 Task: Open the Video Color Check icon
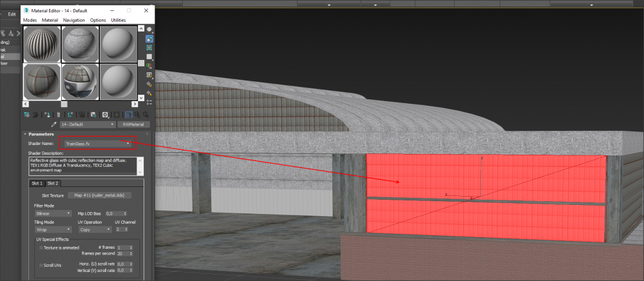[x=149, y=66]
